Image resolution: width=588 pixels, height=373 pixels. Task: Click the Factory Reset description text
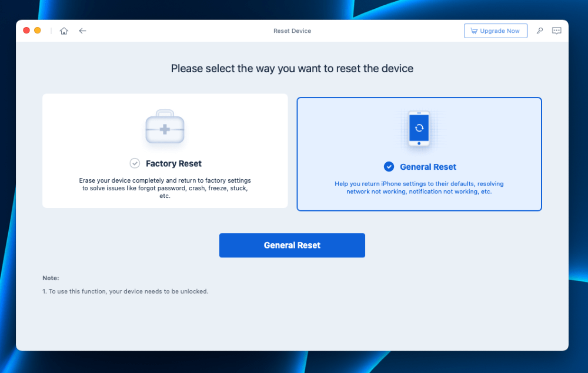click(165, 188)
